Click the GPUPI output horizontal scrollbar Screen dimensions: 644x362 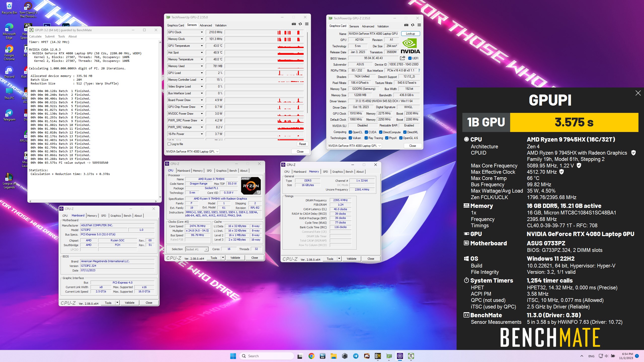[x=93, y=201]
